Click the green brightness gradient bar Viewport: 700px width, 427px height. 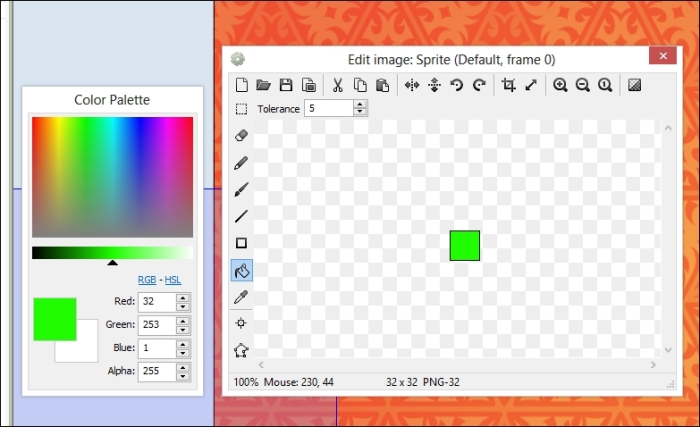click(x=112, y=252)
